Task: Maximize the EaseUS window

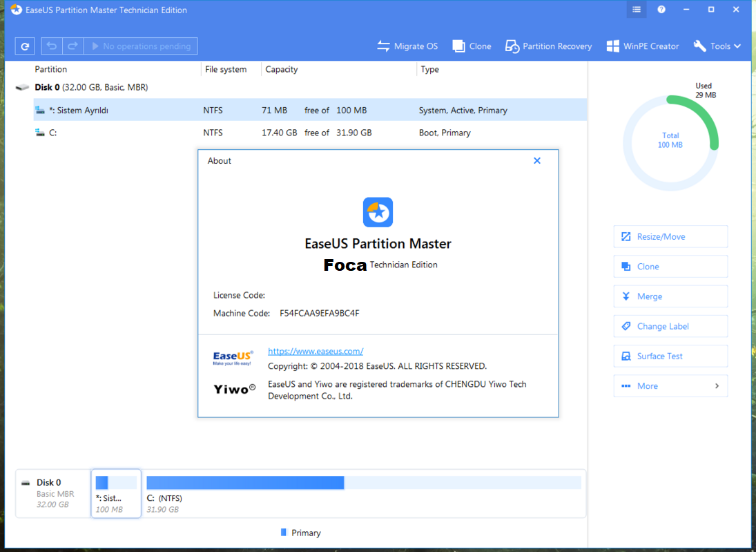Action: click(711, 10)
